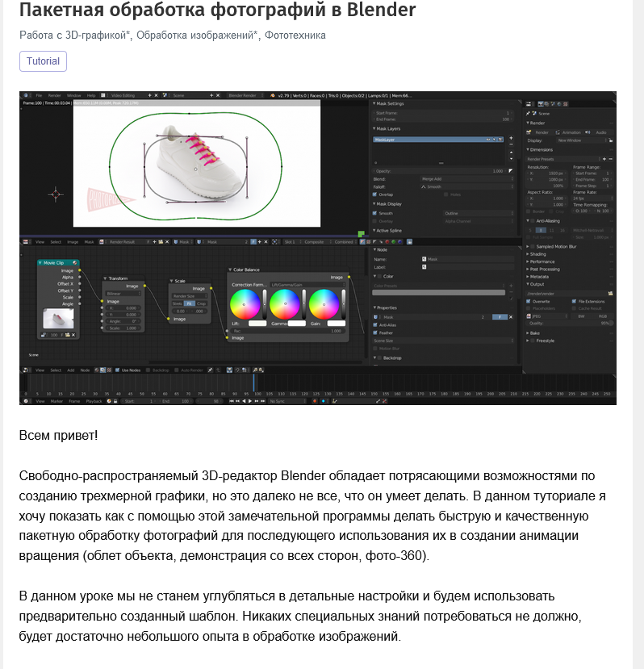Open the Display New Window dropdown
Viewport: 644px width, 669px height.
tap(581, 140)
